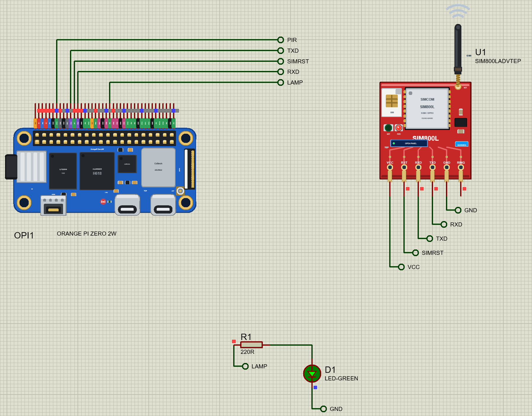Pick SIMRST terminal under the SIM800L module
The width and height of the screenshot is (532, 416).
point(415,253)
